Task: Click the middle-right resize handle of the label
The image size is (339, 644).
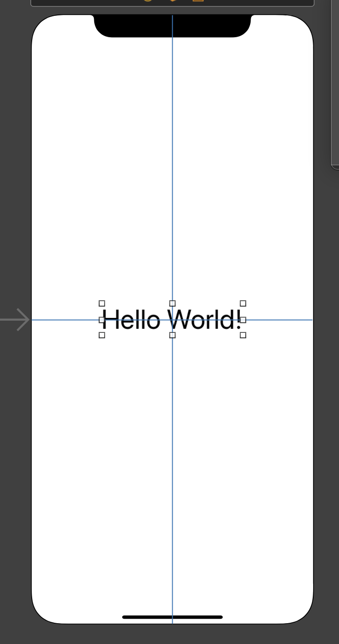Action: point(243,319)
